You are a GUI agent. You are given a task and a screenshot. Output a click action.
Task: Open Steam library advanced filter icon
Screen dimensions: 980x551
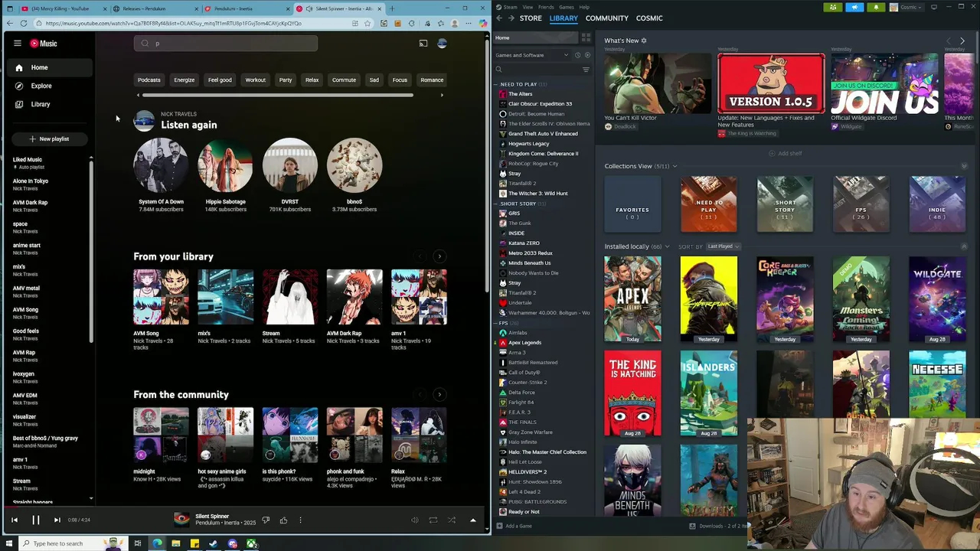[x=586, y=70]
